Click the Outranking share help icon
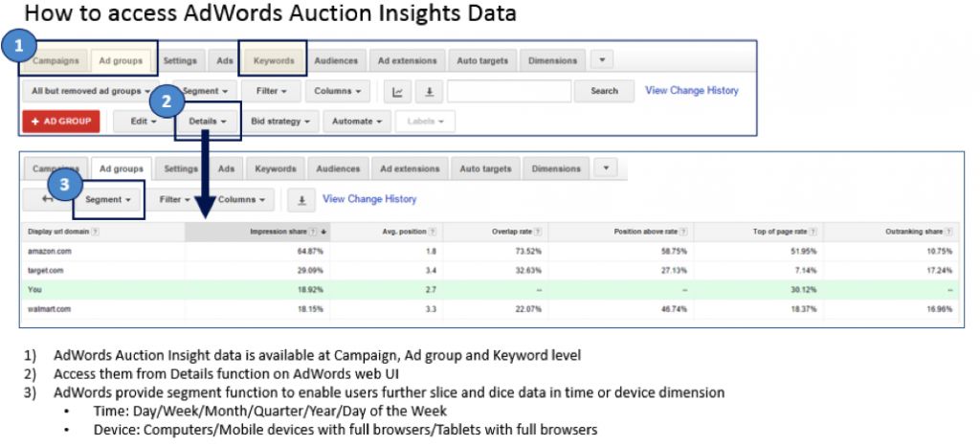Image resolution: width=980 pixels, height=446 pixels. click(949, 232)
